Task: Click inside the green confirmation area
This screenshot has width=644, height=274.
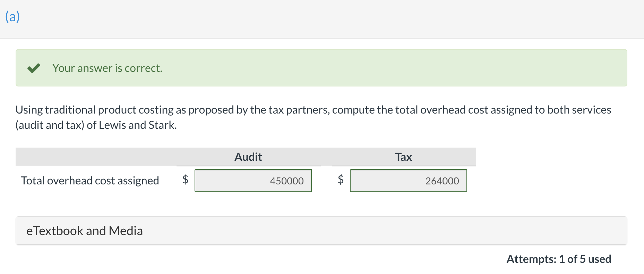Action: [x=312, y=68]
